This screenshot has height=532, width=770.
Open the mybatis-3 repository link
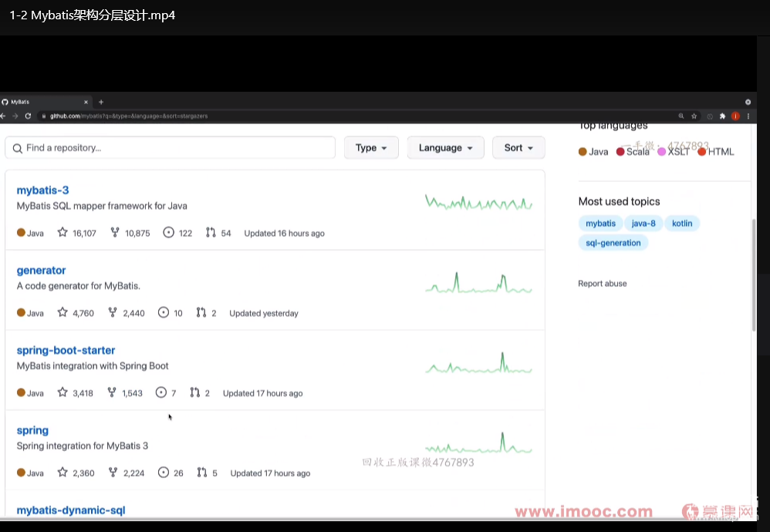(x=42, y=190)
